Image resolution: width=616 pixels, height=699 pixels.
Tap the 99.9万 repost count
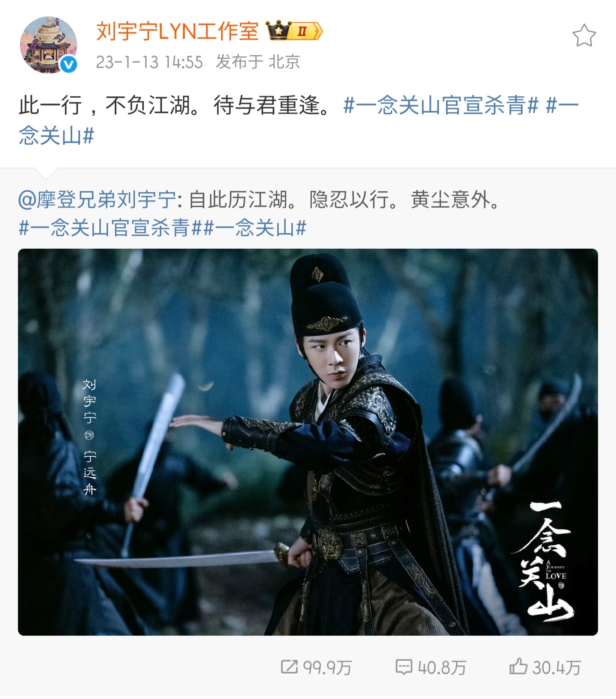tap(327, 667)
